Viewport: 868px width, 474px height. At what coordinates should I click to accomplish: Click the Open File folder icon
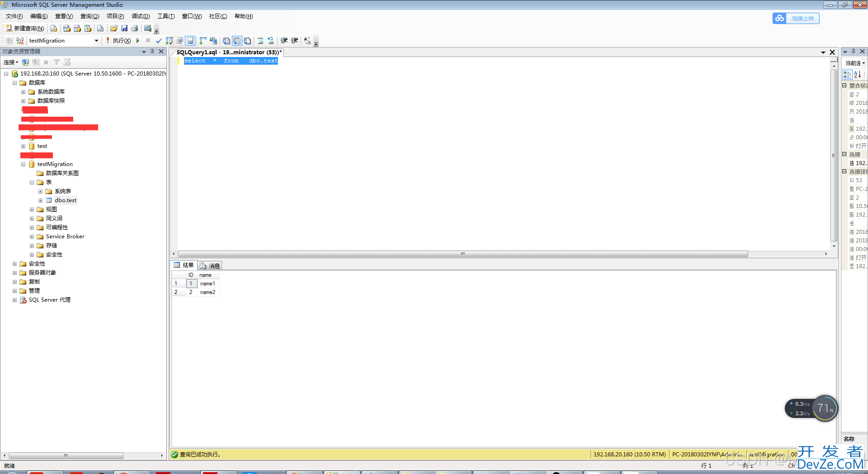tap(114, 28)
